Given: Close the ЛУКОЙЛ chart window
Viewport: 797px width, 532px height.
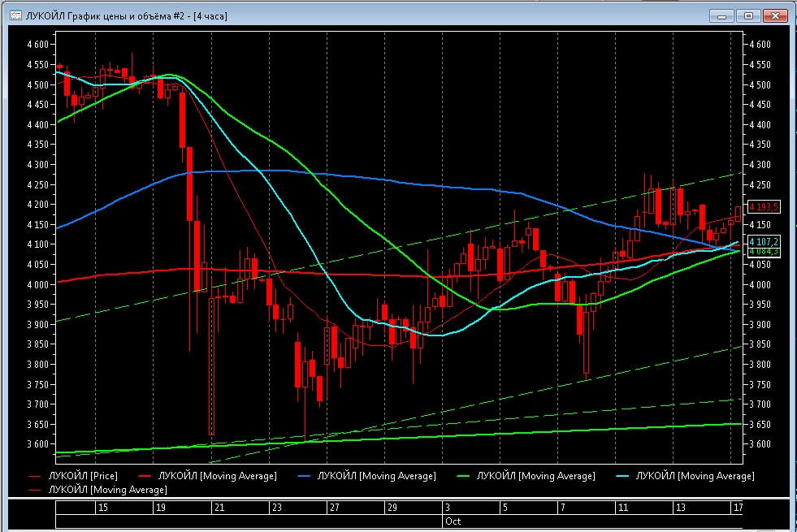Looking at the screenshot, I should (775, 15).
